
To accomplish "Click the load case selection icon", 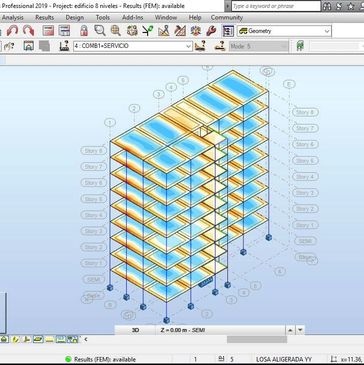I will 64,46.
